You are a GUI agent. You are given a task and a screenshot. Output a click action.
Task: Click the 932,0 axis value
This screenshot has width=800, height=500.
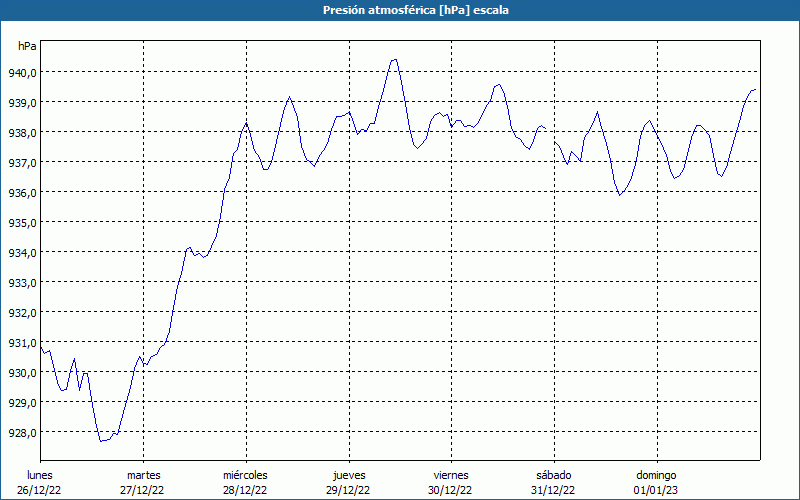22,312
